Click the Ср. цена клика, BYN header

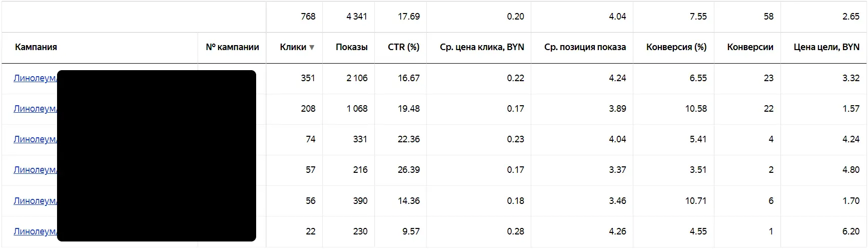pos(482,47)
